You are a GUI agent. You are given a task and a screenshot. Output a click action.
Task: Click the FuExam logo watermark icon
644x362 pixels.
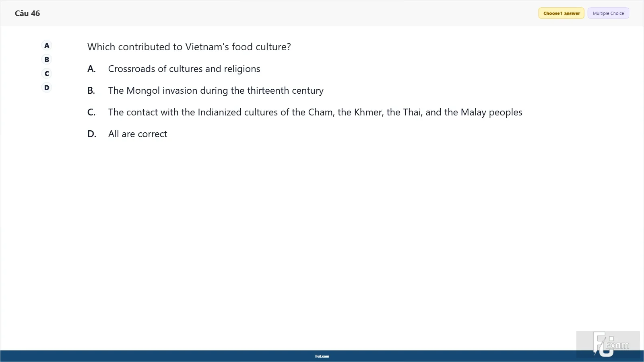608,344
